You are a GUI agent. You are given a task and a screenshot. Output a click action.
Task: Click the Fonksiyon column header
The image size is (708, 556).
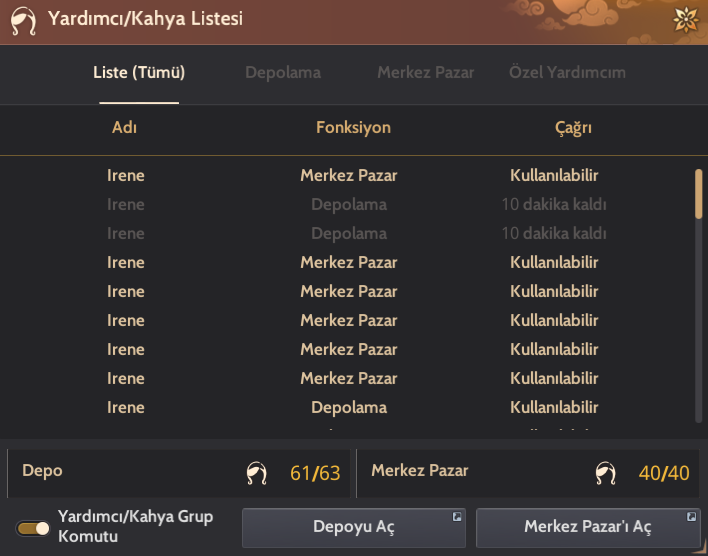(x=353, y=128)
